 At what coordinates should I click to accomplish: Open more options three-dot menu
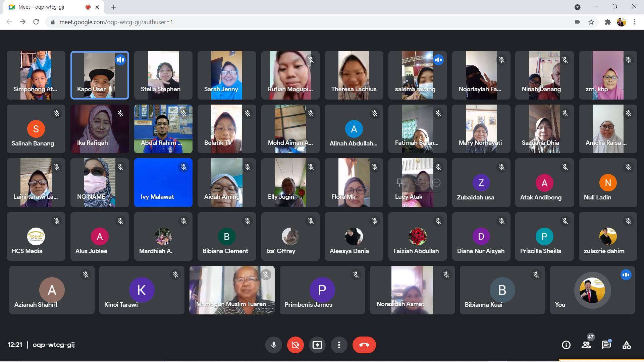(x=339, y=345)
